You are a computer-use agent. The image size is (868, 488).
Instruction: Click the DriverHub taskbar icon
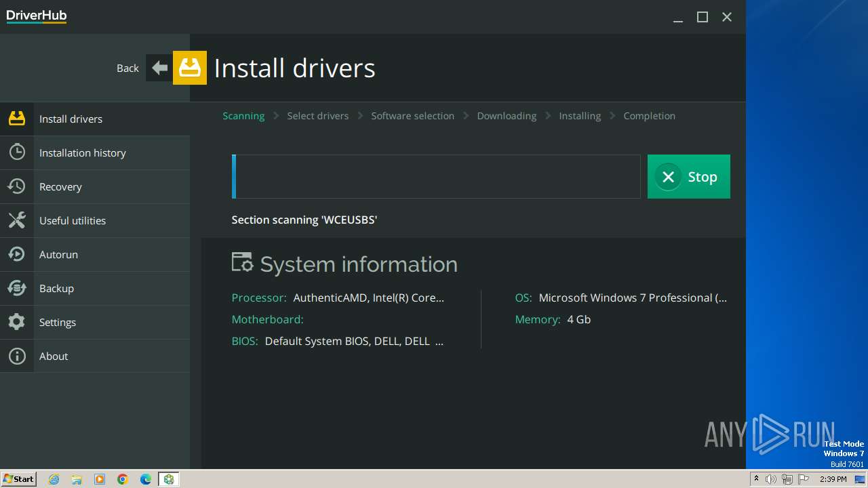pos(168,479)
